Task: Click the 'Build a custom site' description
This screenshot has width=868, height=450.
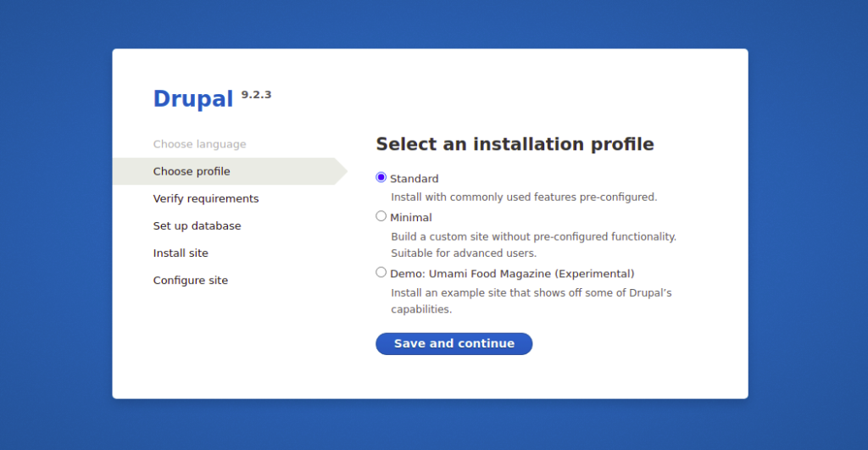Action: [x=534, y=245]
